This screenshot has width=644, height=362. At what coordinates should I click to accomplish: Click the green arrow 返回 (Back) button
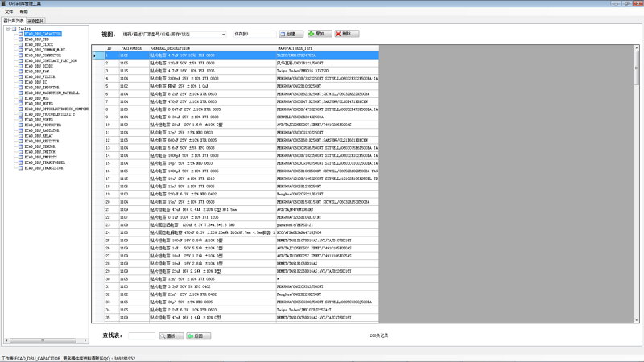click(196, 335)
